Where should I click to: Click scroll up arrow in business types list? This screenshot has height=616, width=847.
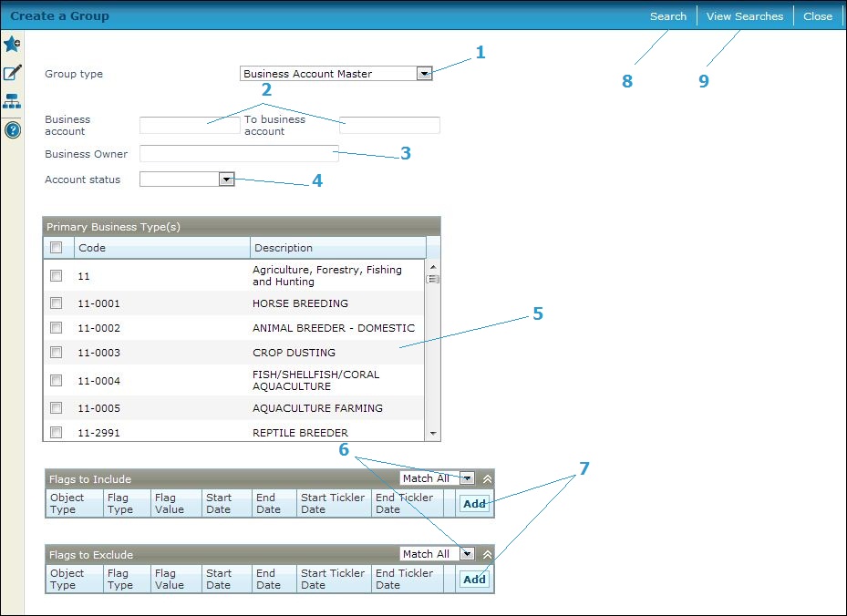point(433,267)
